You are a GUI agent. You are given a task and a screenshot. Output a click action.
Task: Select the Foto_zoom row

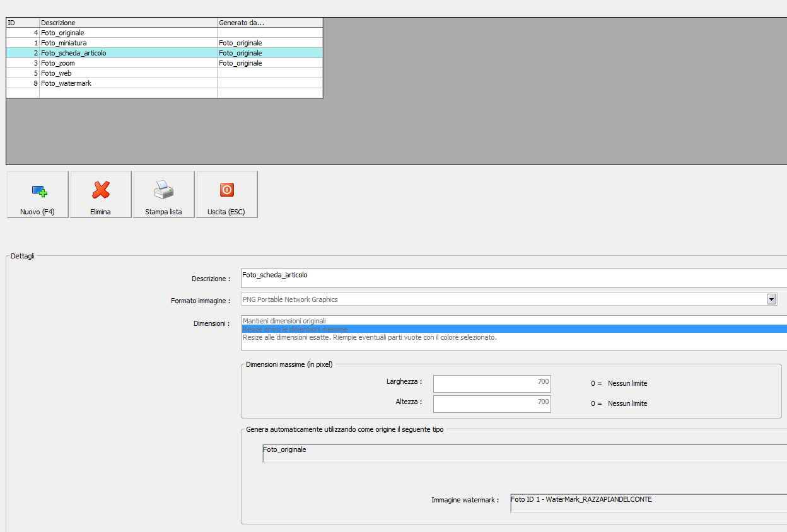(x=165, y=63)
